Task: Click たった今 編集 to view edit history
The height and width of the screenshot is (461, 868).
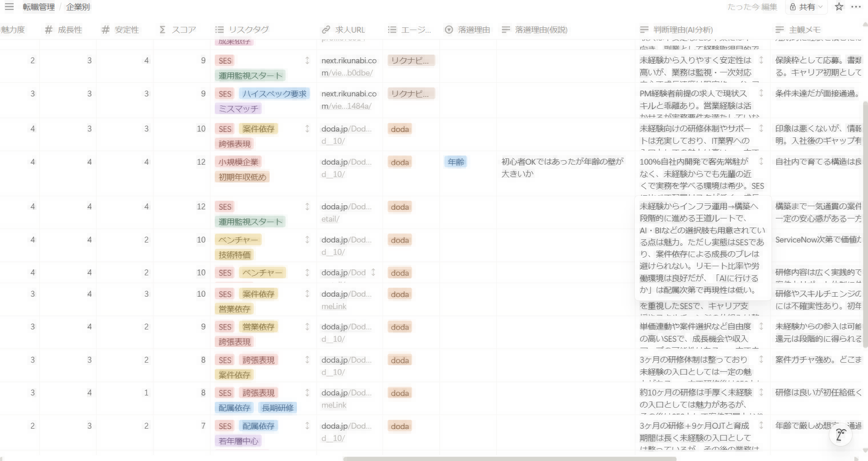Action: (752, 6)
